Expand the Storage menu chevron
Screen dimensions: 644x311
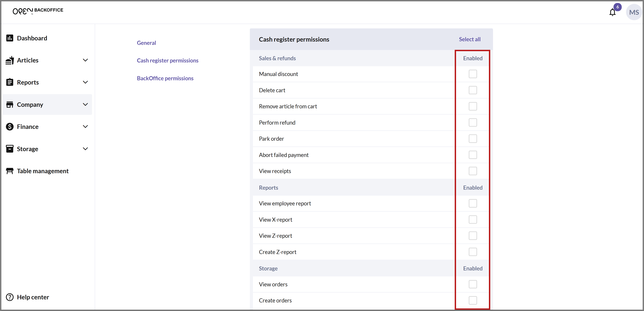click(85, 149)
